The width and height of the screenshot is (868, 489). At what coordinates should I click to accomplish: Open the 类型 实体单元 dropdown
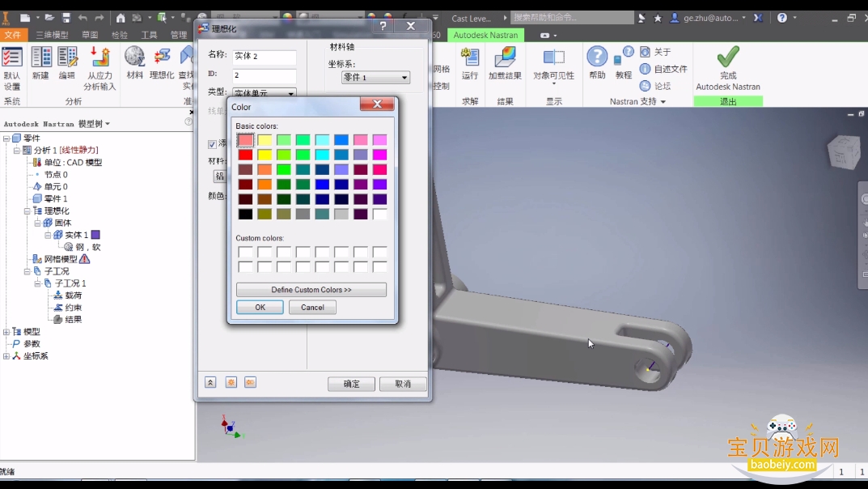264,93
